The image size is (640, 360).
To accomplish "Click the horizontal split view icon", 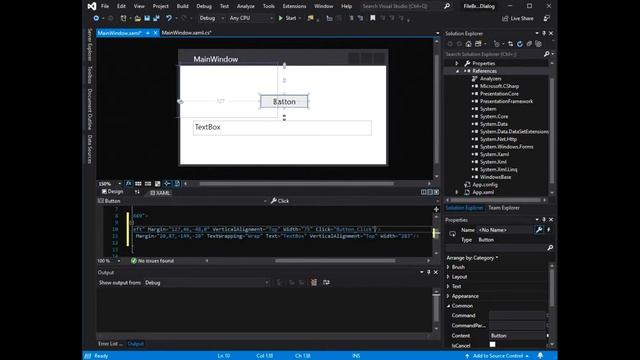I will coord(430,192).
